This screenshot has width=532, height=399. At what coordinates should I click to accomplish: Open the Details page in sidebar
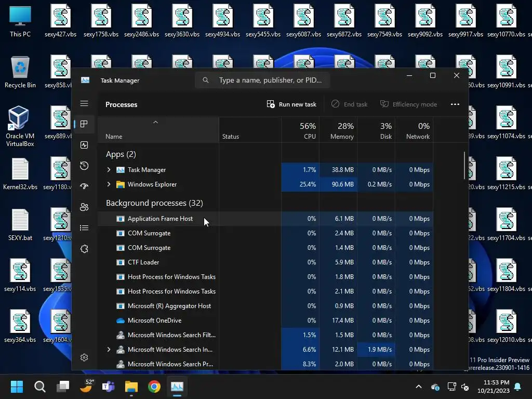[84, 228]
